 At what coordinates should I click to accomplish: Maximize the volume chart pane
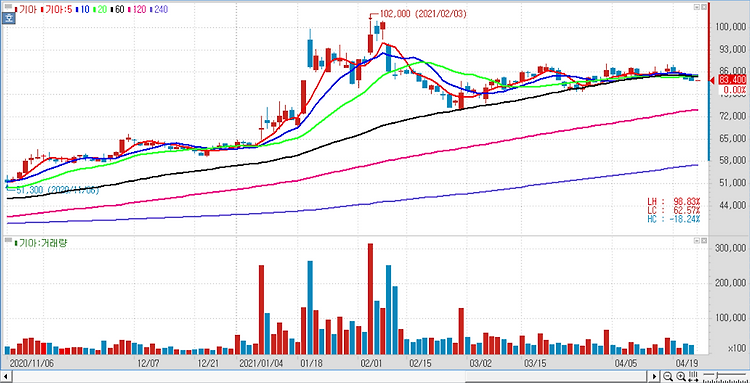(704, 242)
